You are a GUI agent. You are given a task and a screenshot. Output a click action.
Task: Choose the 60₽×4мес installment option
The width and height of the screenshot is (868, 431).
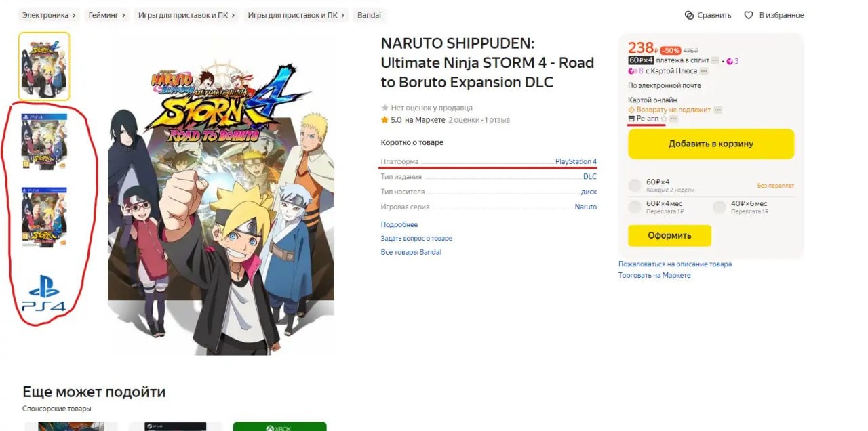click(635, 207)
